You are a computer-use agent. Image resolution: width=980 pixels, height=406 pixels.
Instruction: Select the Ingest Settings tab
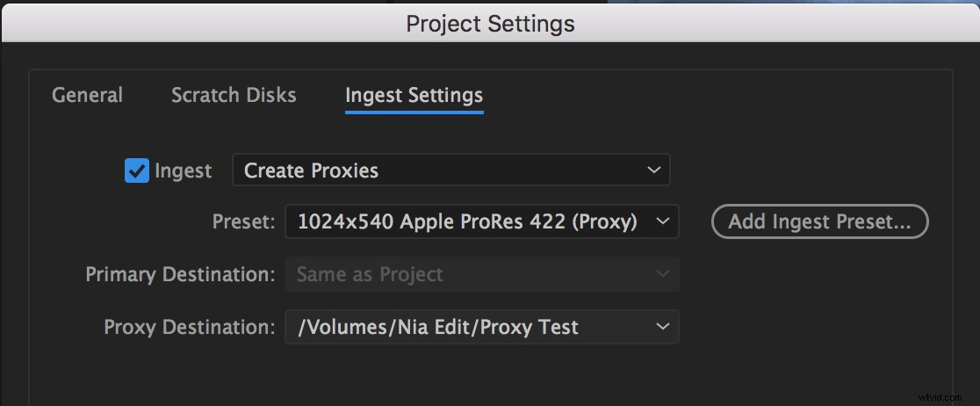click(414, 95)
